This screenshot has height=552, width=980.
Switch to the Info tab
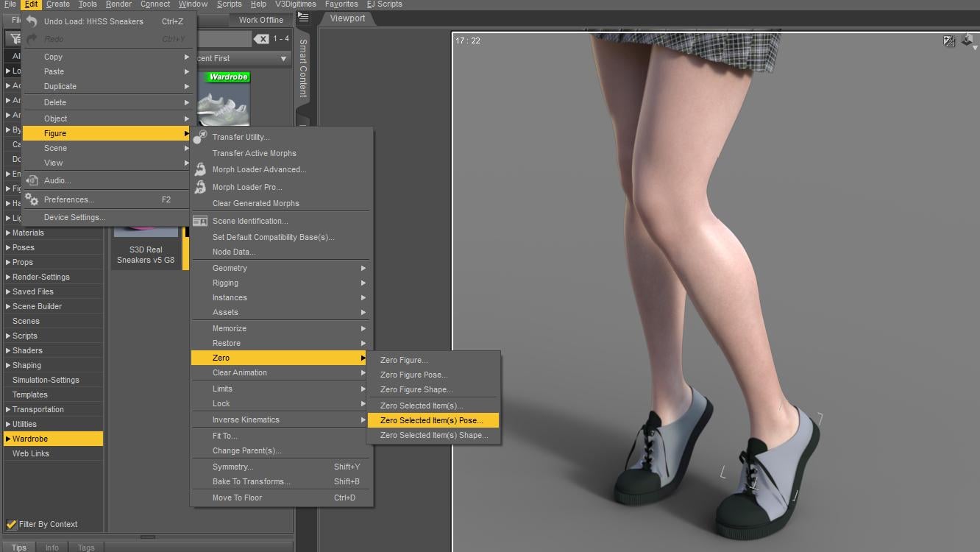pos(52,547)
